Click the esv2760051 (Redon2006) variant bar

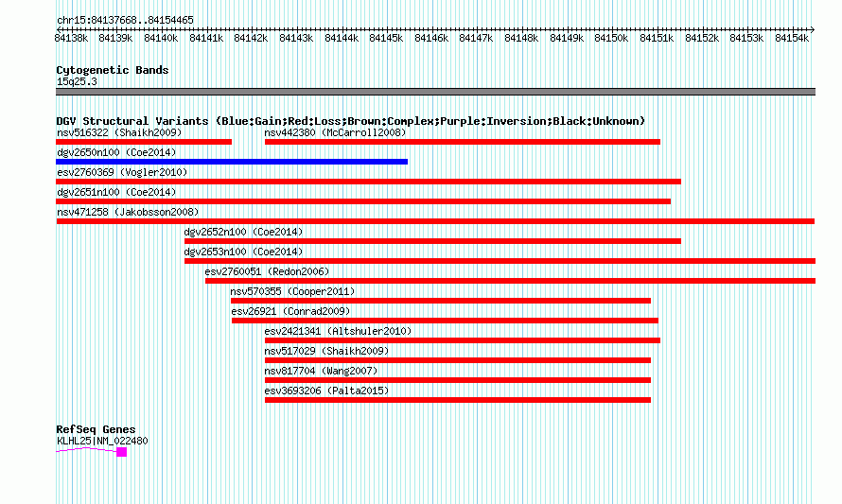(x=510, y=281)
